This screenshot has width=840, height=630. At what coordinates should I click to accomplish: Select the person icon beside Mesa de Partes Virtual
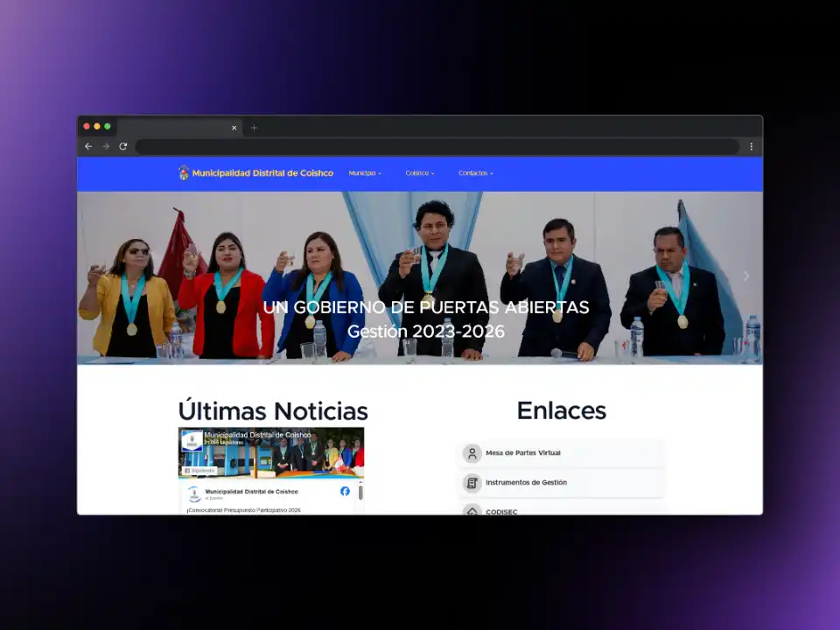472,453
